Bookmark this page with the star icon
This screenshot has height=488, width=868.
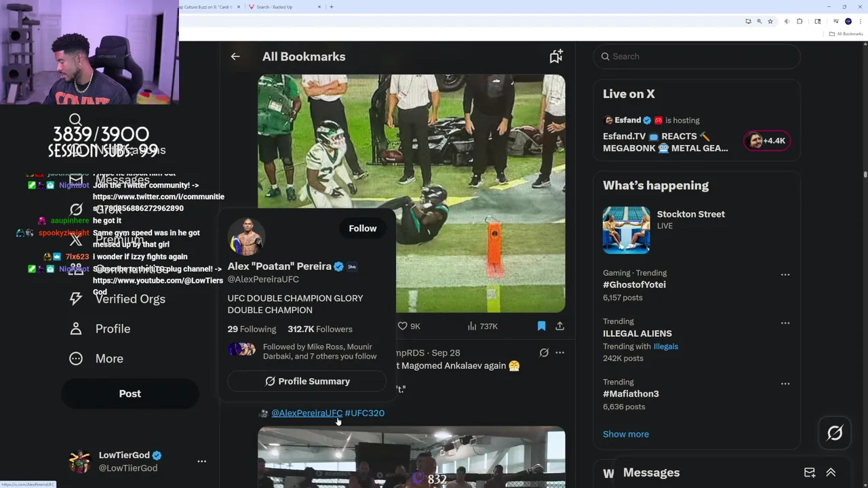point(770,22)
